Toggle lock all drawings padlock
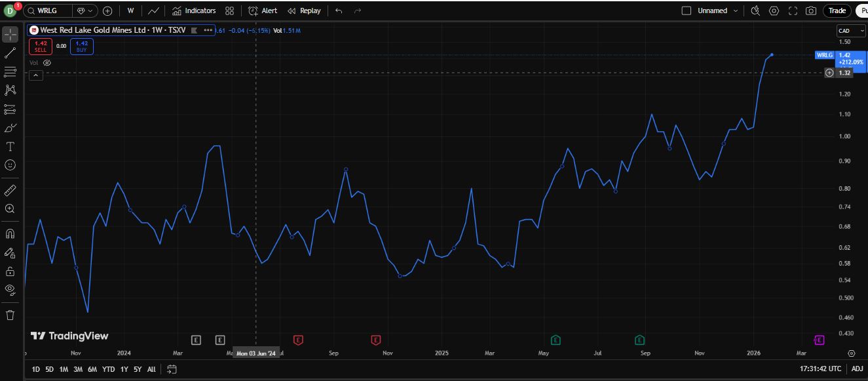868x381 pixels. [x=10, y=271]
